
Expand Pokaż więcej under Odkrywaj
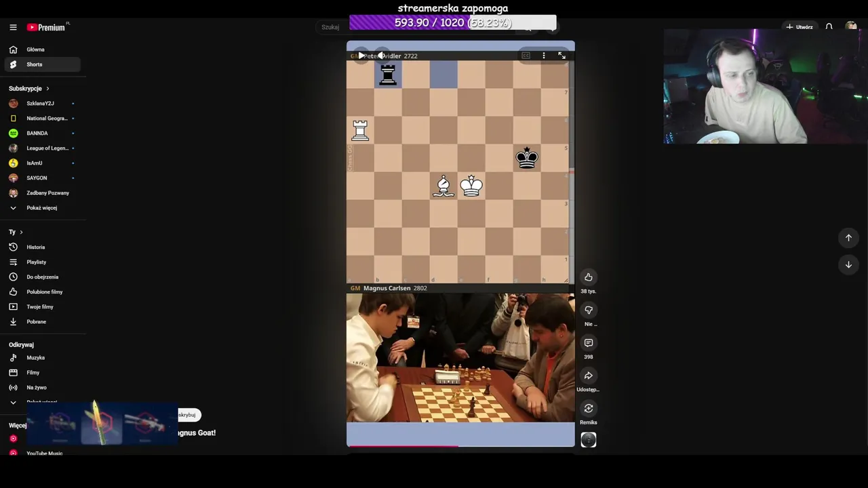coord(42,403)
